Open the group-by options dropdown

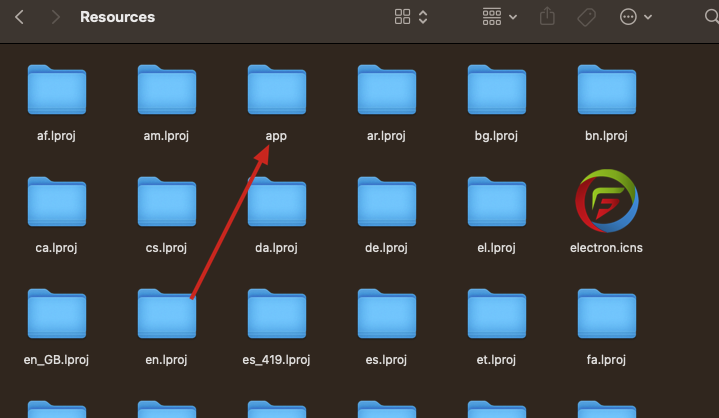tap(499, 17)
